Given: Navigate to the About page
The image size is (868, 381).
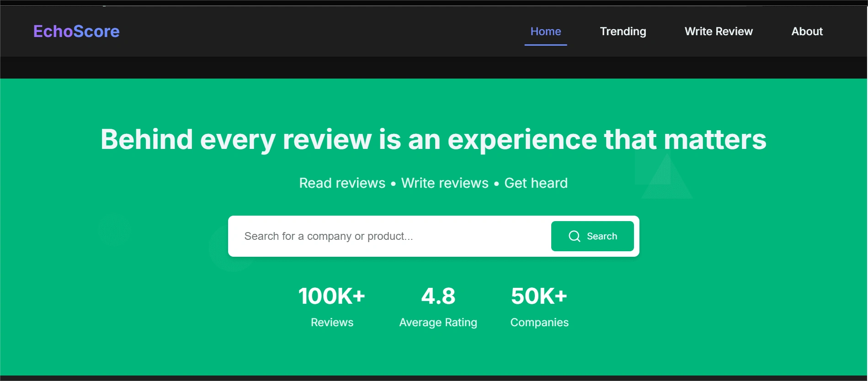Looking at the screenshot, I should (x=807, y=32).
